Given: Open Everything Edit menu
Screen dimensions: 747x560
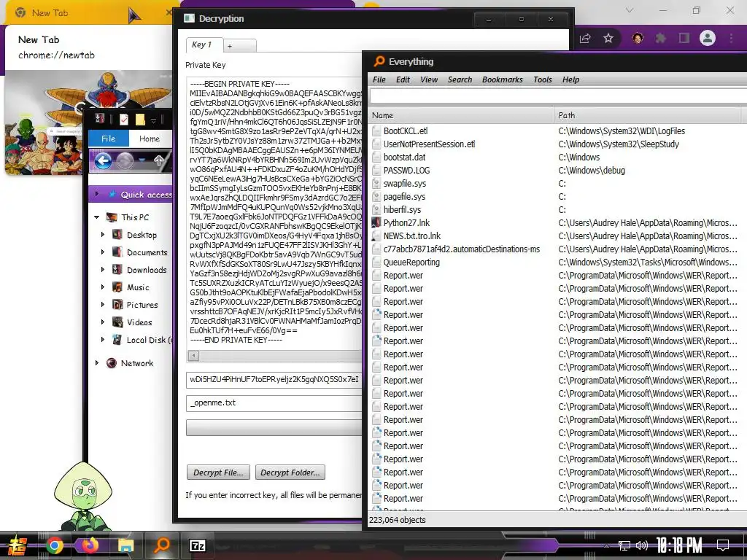Looking at the screenshot, I should coord(403,79).
